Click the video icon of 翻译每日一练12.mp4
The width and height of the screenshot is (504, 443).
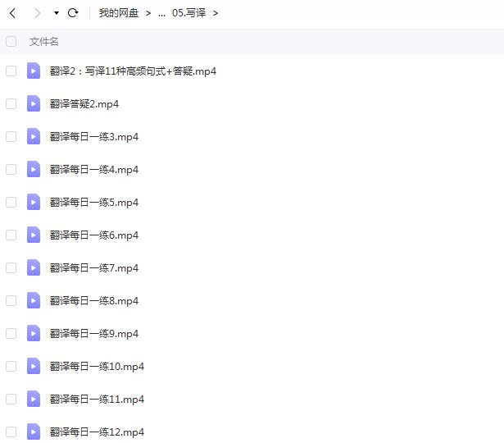(x=34, y=432)
